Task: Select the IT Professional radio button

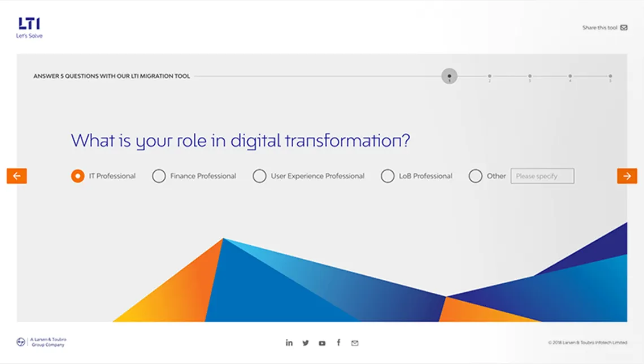Action: (77, 176)
